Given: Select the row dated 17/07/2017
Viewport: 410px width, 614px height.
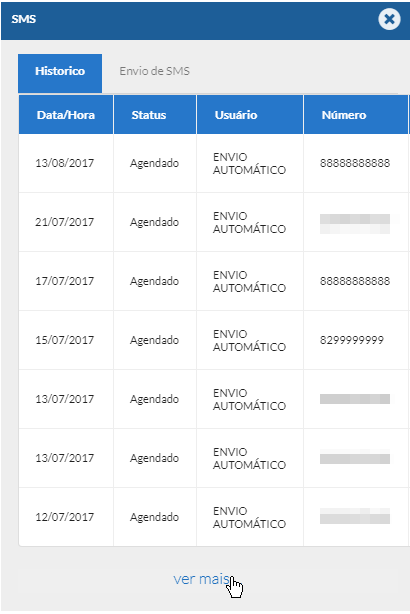Looking at the screenshot, I should pyautogui.click(x=214, y=281).
